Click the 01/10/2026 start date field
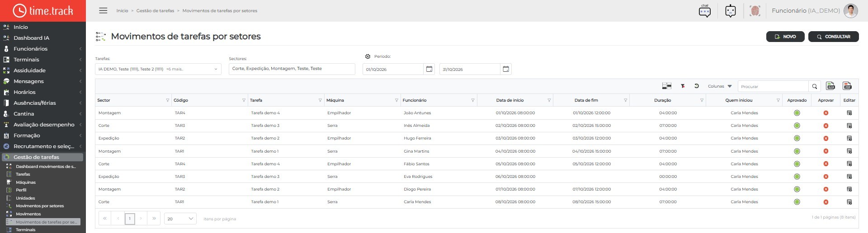This screenshot has height=233, width=868. coord(393,69)
